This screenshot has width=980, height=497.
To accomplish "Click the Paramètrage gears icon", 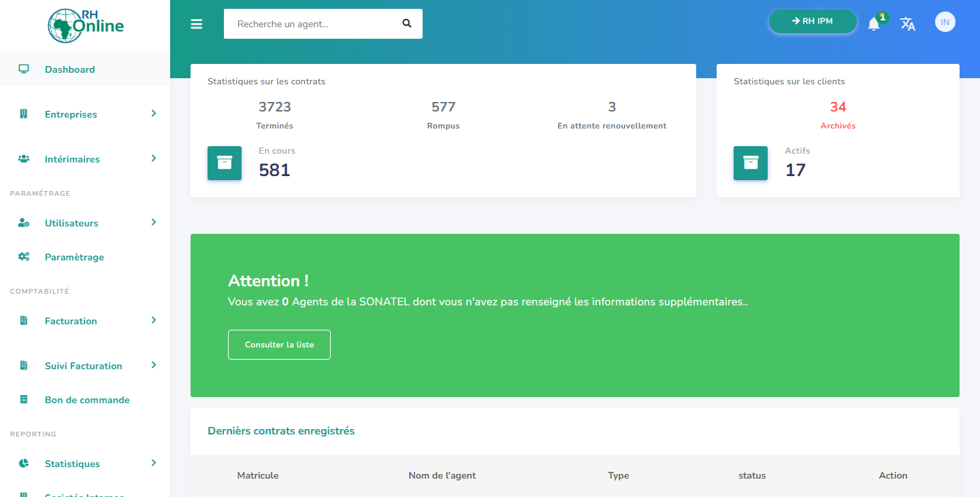I will tap(24, 257).
